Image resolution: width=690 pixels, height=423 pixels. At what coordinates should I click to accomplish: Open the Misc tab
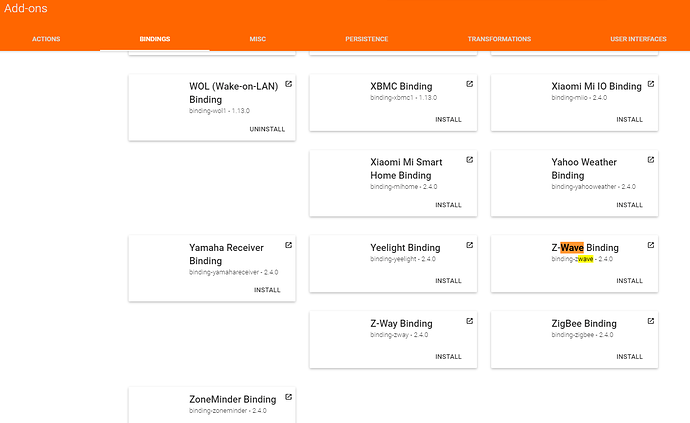(x=257, y=39)
